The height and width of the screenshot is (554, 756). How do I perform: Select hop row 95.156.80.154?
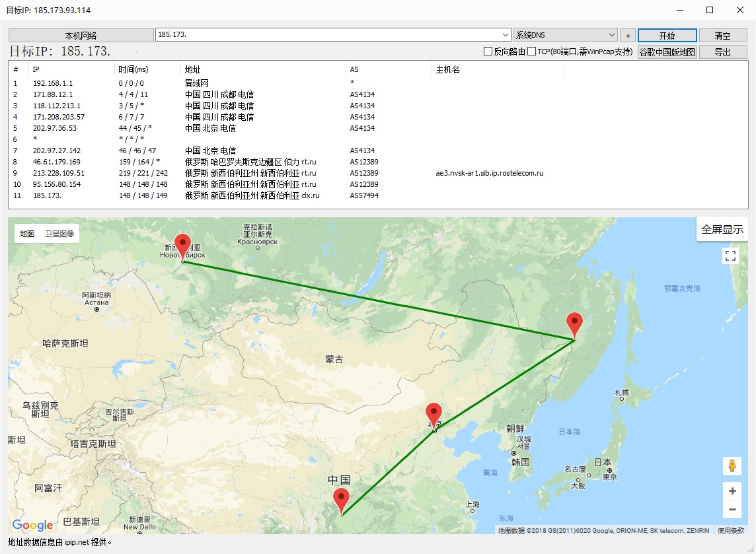[378, 184]
